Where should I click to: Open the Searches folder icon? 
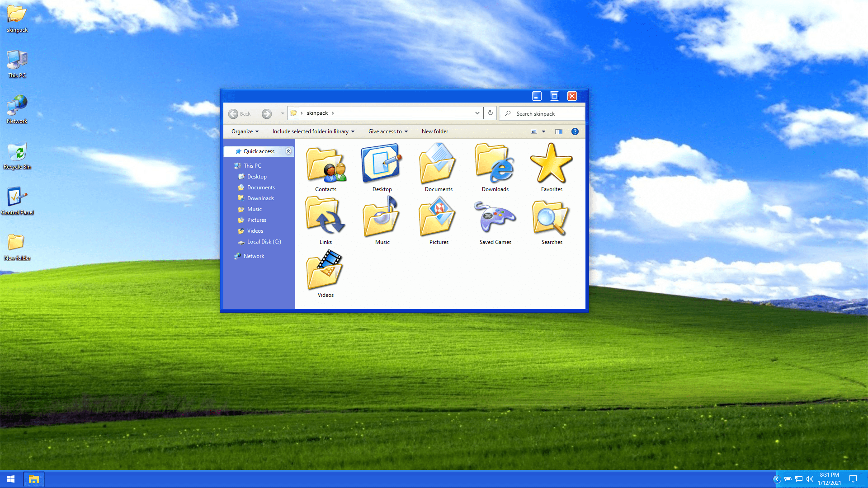click(552, 219)
